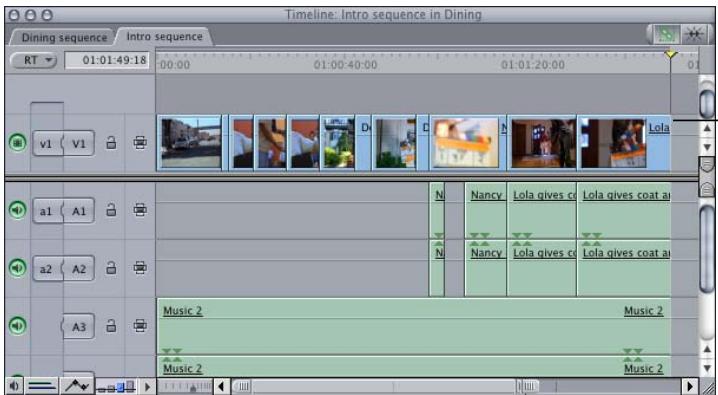
Task: Select the Nancy clip on track A1
Action: tap(486, 211)
